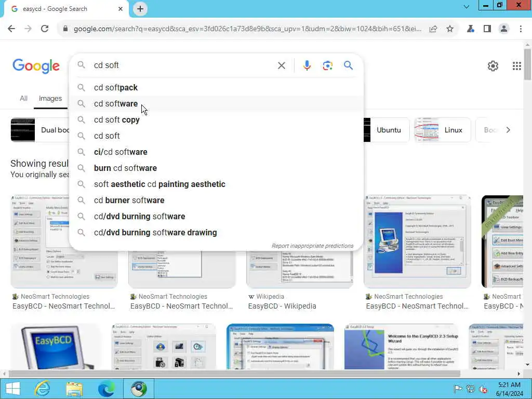Reload the current page
This screenshot has width=532, height=399.
pyautogui.click(x=45, y=29)
